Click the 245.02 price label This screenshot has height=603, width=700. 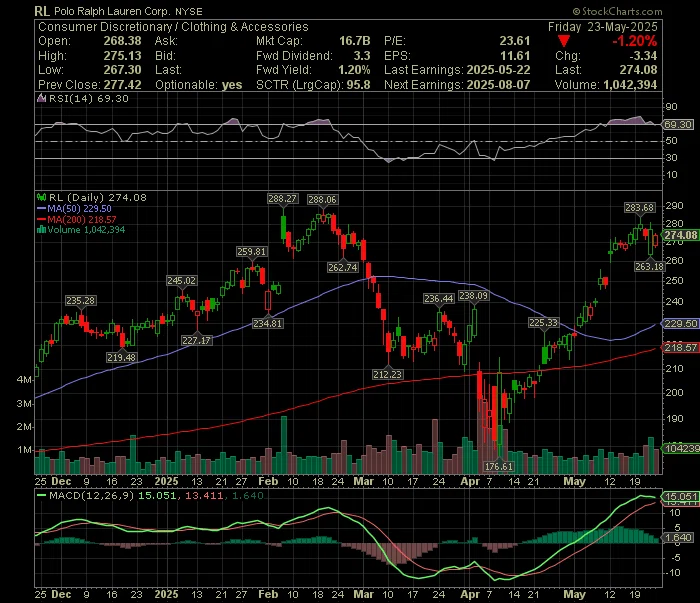coord(181,280)
